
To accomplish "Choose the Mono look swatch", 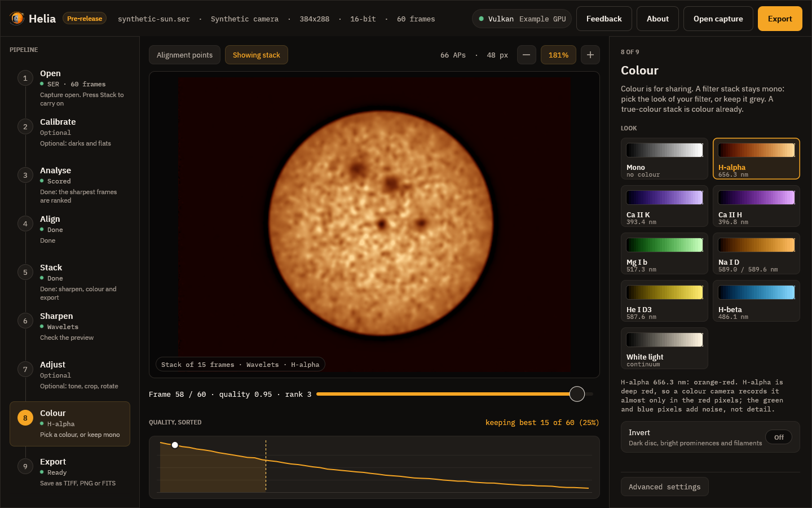I will tap(664, 159).
